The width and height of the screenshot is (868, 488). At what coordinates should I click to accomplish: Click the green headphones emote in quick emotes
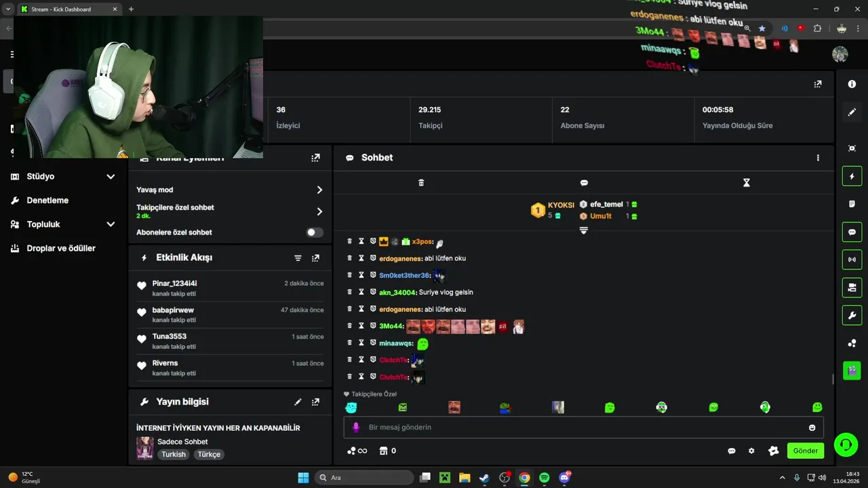pyautogui.click(x=765, y=407)
